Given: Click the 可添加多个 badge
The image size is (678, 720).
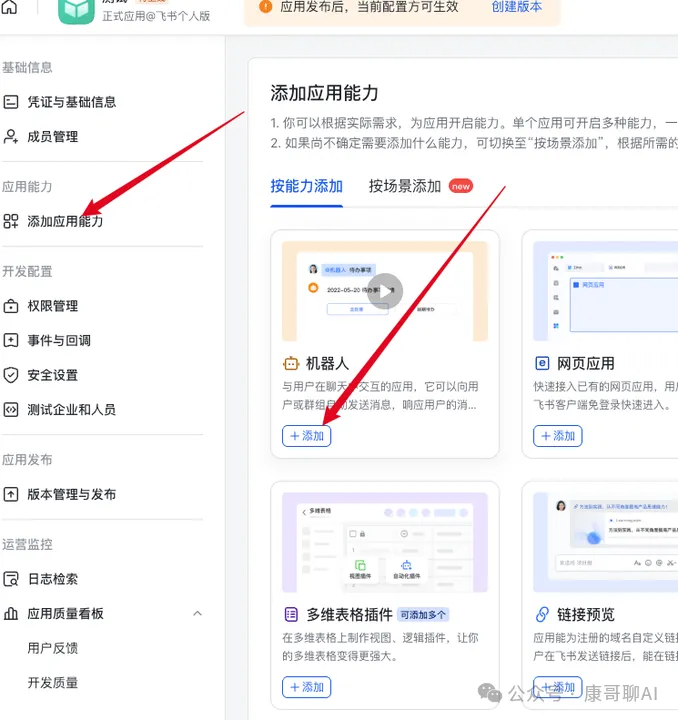Looking at the screenshot, I should 423,615.
